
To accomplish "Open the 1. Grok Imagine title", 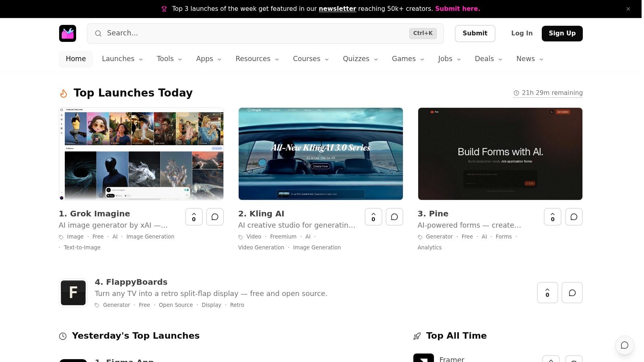I will tap(94, 214).
